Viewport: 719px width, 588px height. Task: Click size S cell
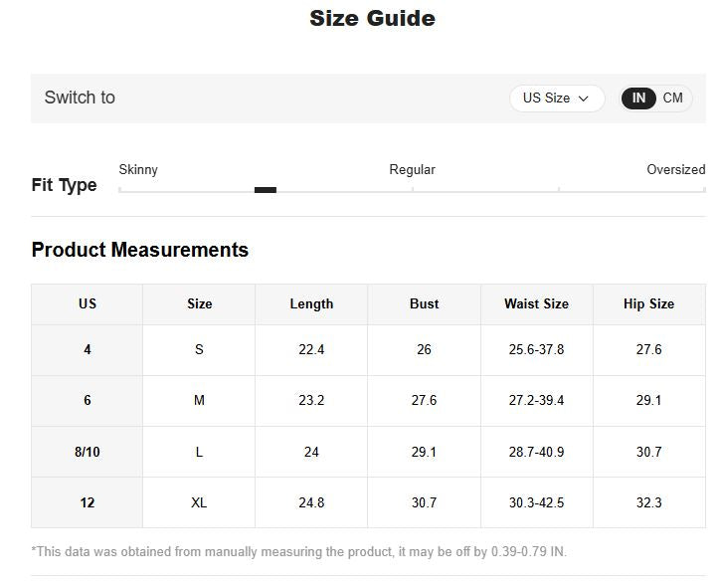tap(199, 350)
